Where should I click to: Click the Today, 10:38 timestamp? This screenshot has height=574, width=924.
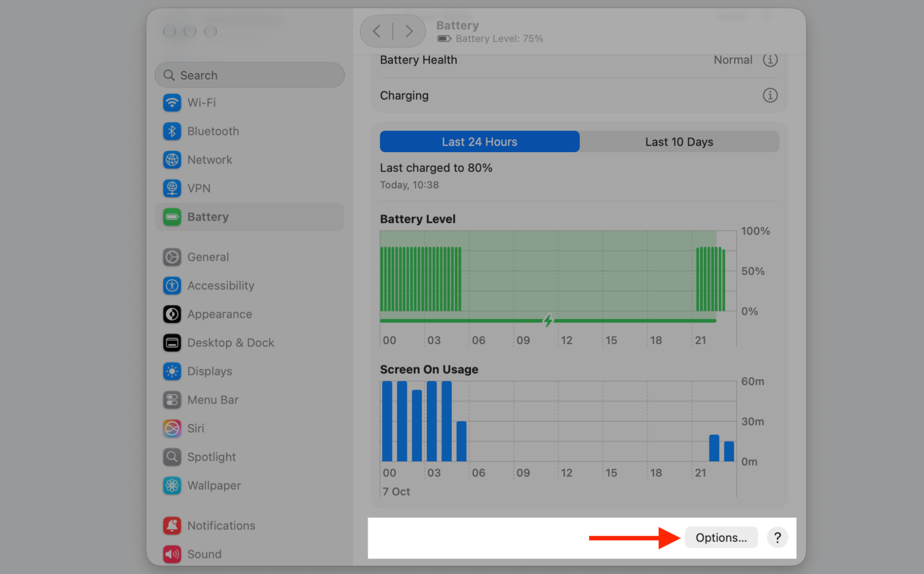click(409, 185)
